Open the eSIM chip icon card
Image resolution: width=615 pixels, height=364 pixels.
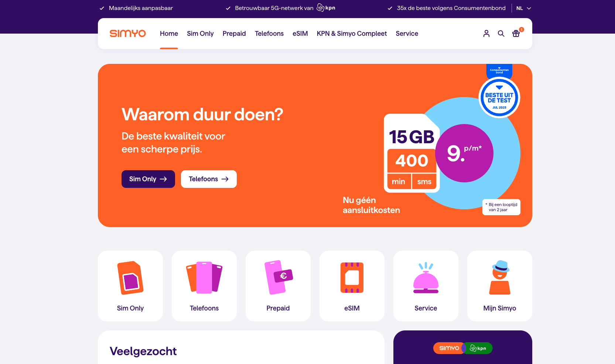tap(352, 286)
